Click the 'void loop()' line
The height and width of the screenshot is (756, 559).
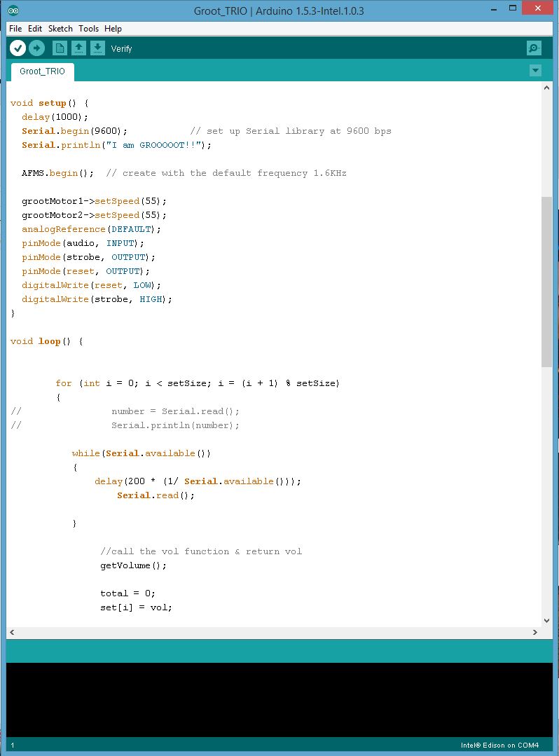coord(46,341)
